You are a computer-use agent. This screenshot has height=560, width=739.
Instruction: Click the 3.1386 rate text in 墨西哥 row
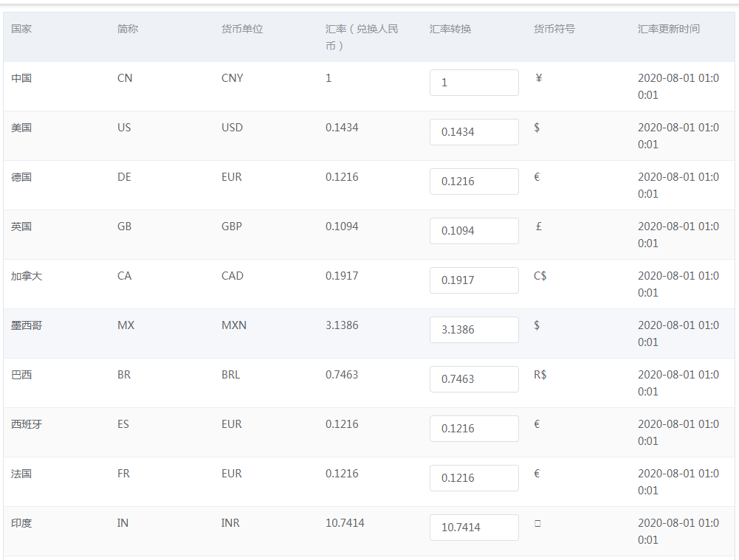(342, 325)
